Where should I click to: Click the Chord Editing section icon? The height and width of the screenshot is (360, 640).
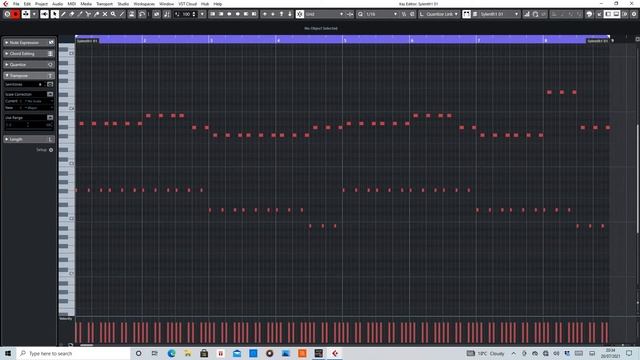(x=51, y=53)
